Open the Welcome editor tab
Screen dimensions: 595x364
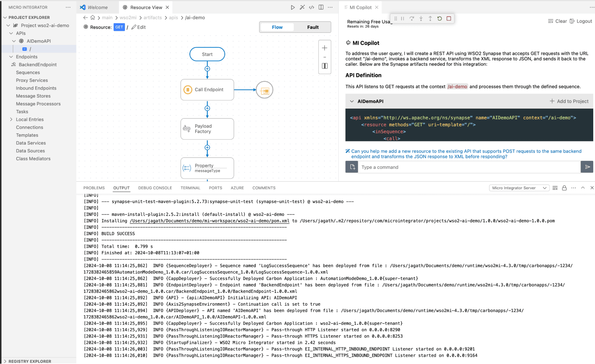[97, 7]
